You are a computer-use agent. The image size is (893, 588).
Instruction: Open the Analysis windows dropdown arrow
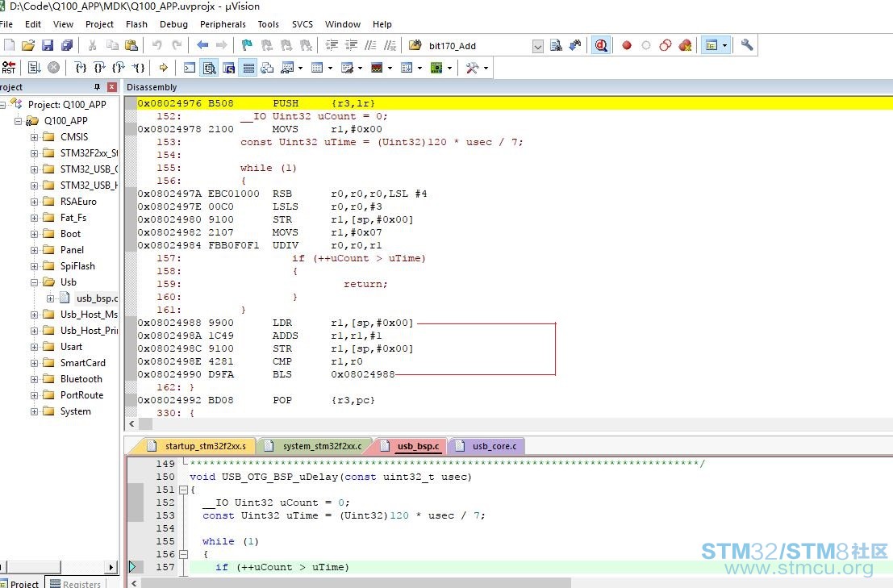coord(390,69)
